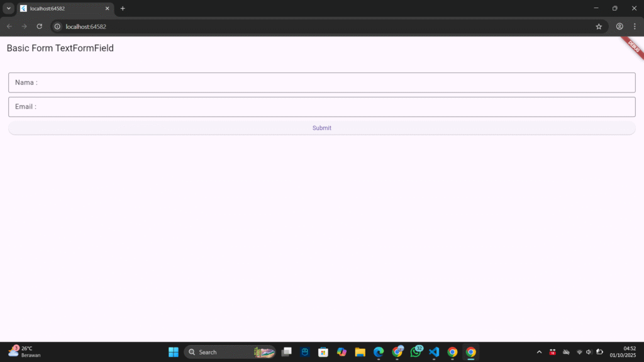Click the Submit button

pos(321,128)
